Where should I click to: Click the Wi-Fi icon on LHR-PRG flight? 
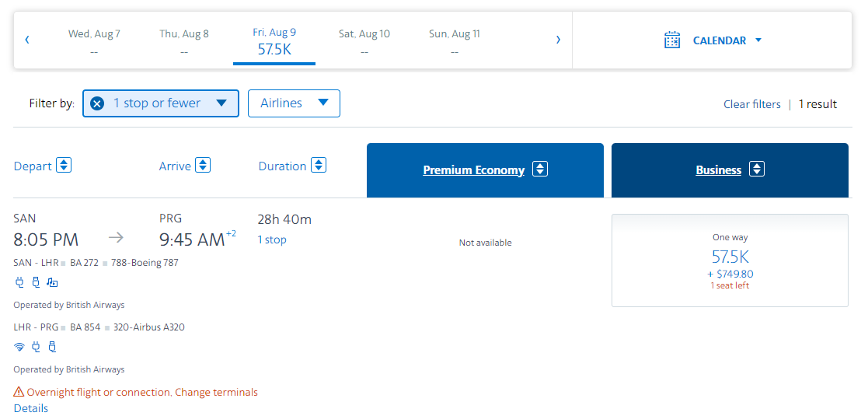pyautogui.click(x=19, y=347)
